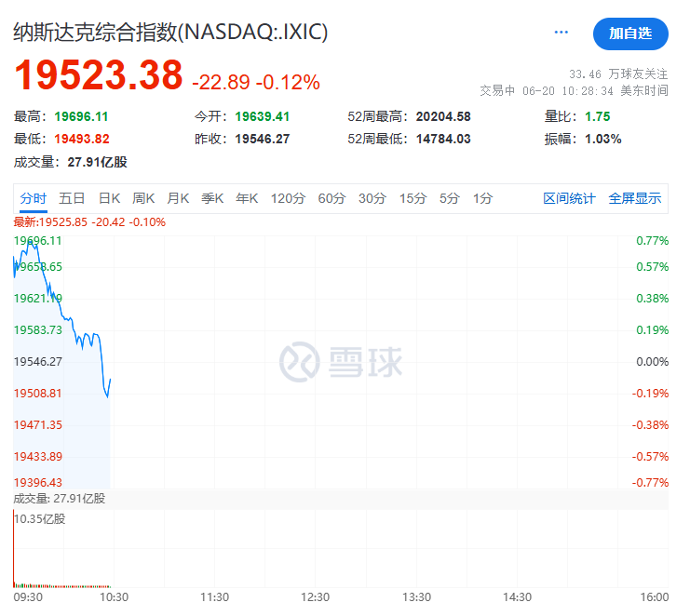690x616 pixels.
Task: Click the 最低 value 19493.82
Action: tap(81, 139)
